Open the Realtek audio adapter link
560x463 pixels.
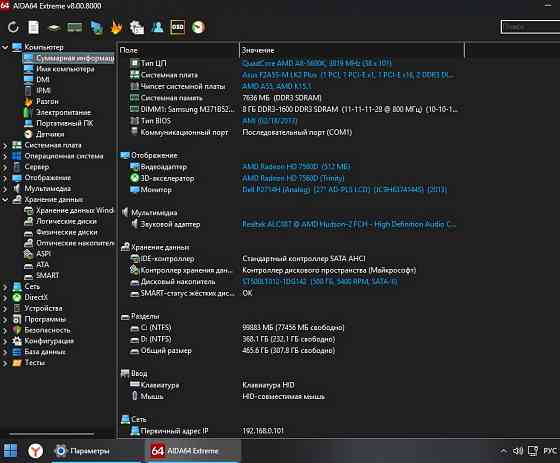click(349, 224)
